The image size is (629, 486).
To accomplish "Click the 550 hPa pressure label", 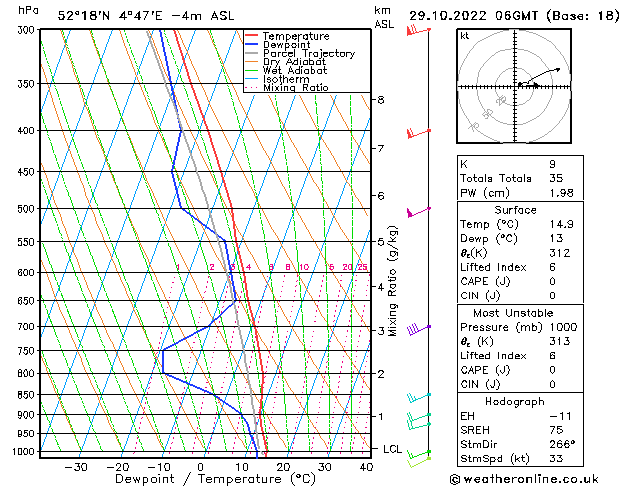I will click(28, 242).
